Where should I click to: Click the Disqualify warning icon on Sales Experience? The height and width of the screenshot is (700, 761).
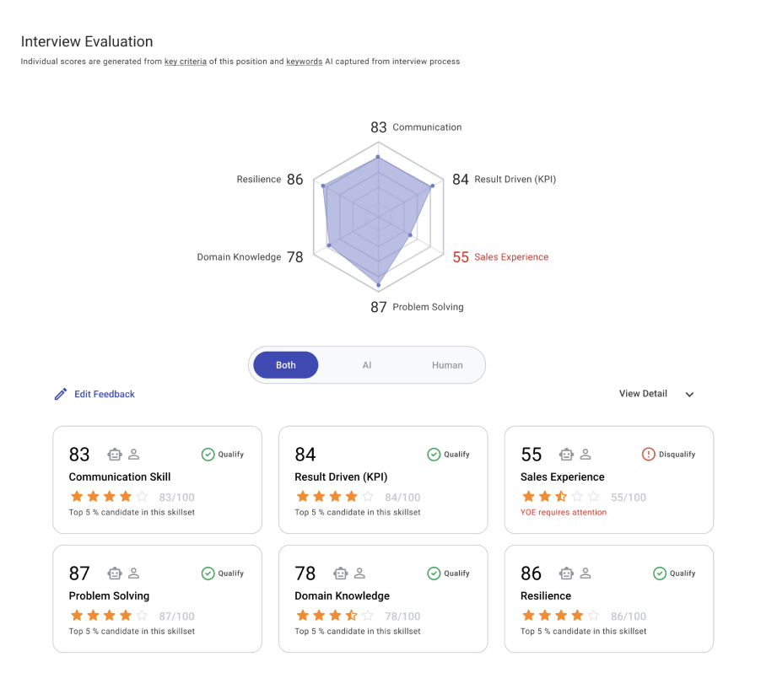click(648, 455)
